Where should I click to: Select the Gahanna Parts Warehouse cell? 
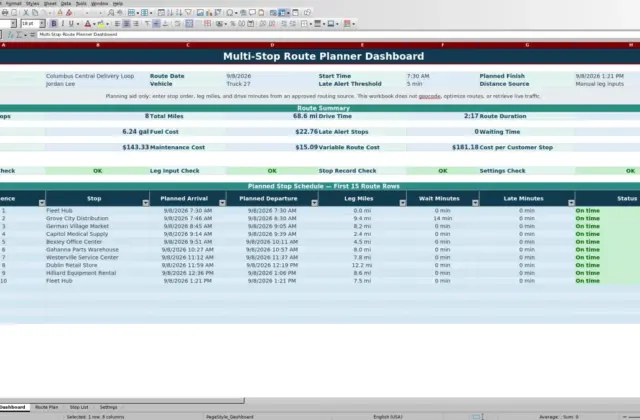(98, 249)
